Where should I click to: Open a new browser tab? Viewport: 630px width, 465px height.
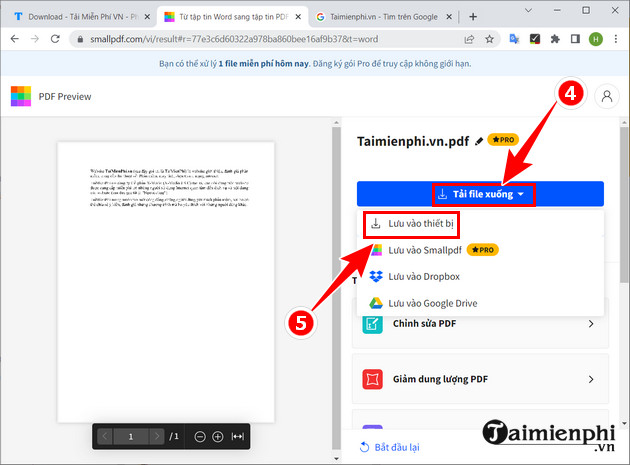473,16
